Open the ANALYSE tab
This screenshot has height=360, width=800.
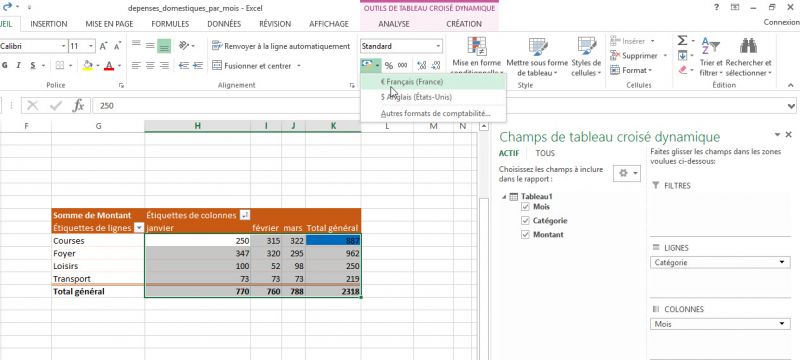click(x=394, y=24)
